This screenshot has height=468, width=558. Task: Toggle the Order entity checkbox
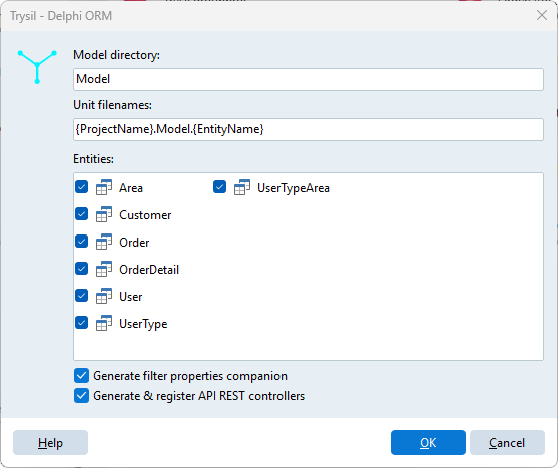[x=81, y=241]
